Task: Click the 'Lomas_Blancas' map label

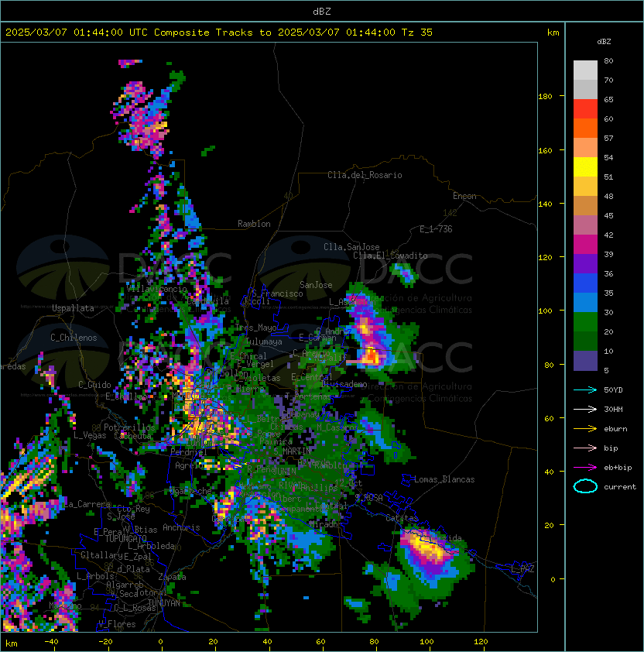Action: click(x=444, y=479)
